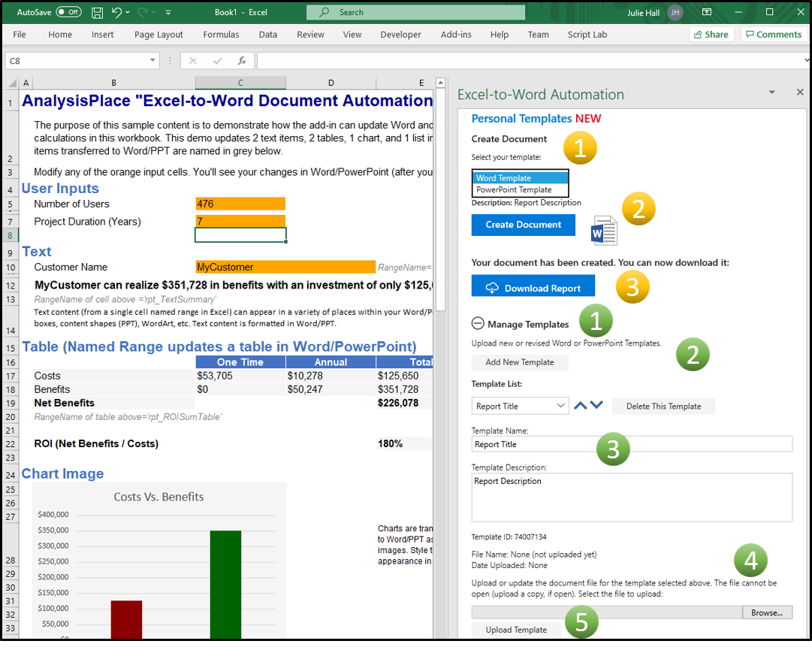Click the Name Box showing C8

pyautogui.click(x=77, y=61)
